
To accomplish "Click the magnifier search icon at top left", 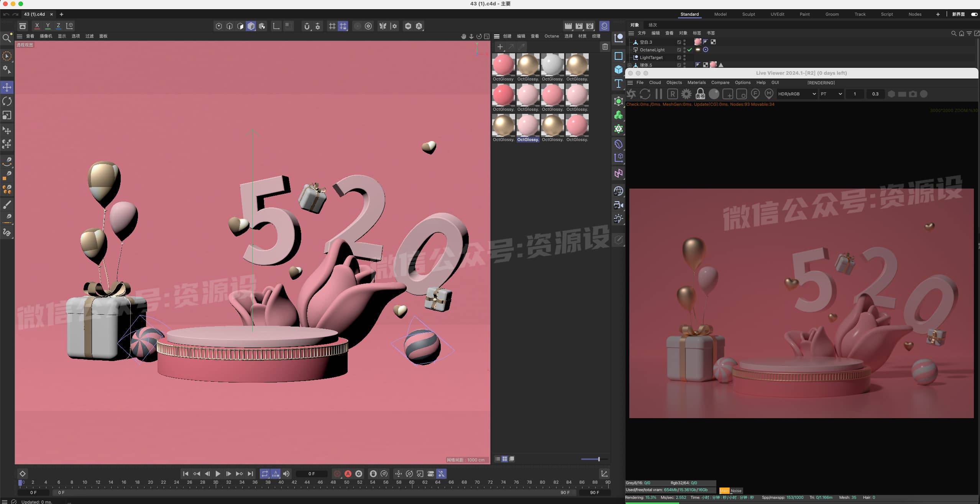I will 7,38.
